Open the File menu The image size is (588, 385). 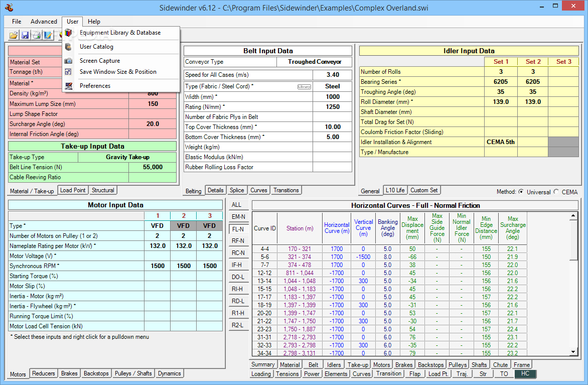pos(17,22)
